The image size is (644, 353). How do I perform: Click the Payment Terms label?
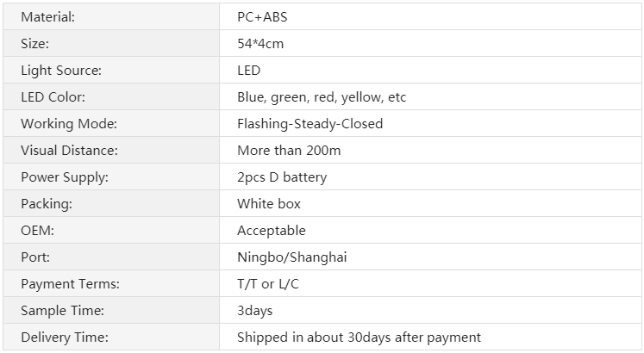coord(70,284)
